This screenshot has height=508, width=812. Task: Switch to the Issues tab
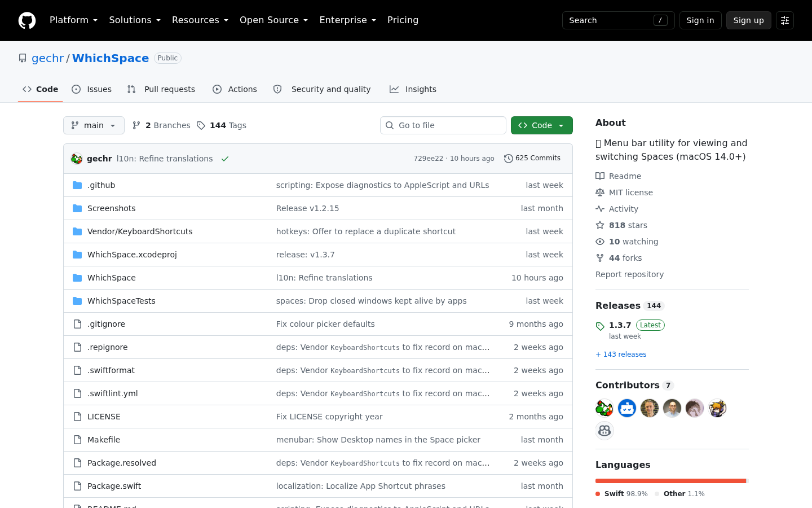click(x=92, y=89)
